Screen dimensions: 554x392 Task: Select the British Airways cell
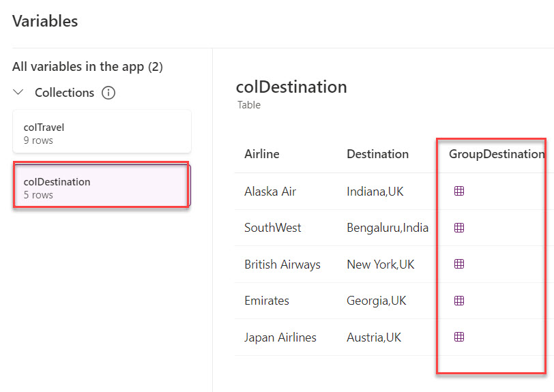(282, 264)
